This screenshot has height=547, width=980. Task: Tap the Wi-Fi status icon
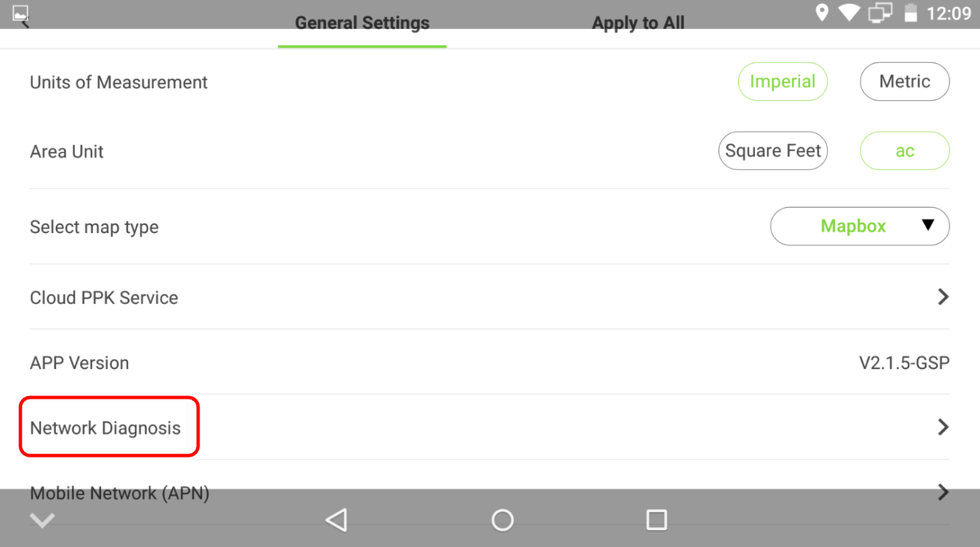point(849,13)
